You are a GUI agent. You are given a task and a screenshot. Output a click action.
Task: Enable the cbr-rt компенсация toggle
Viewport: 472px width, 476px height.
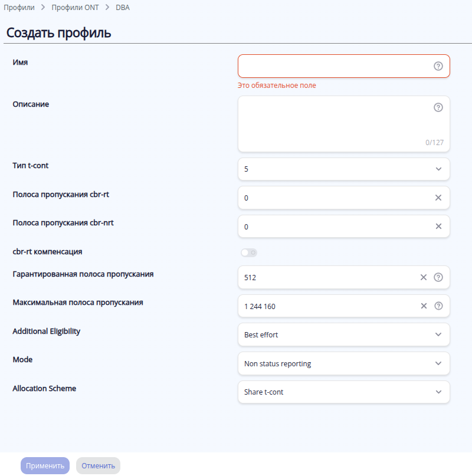point(248,253)
